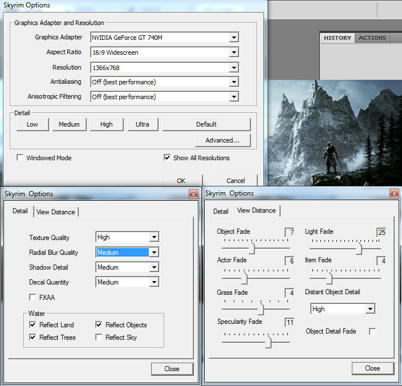Select Detail tab in left options window
The image size is (402, 386).
click(x=20, y=211)
